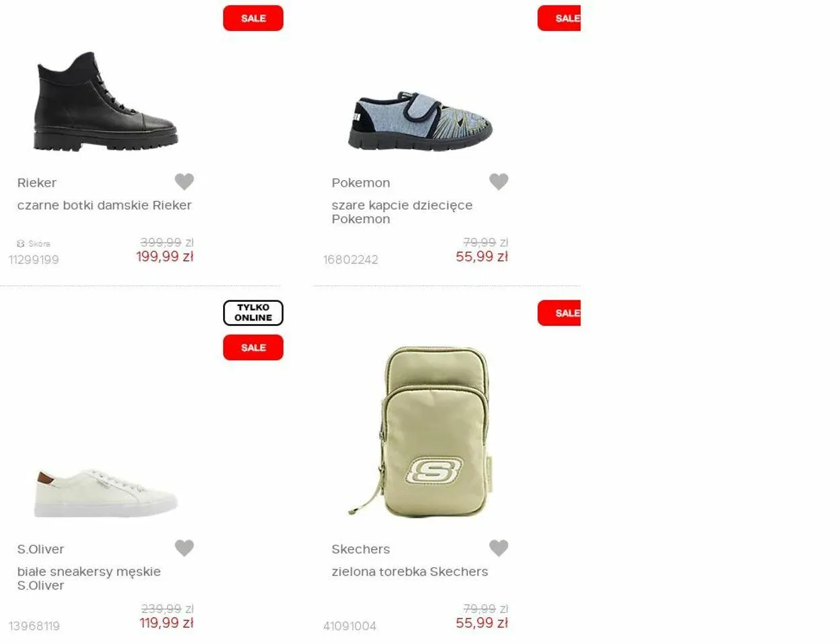Favorite the Rieker boots with heart icon
Viewport: 840px width, 644px height.
click(184, 182)
